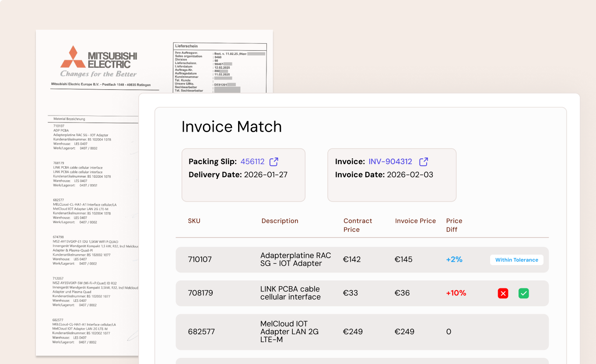Approve SKU 708179 with the green checkmark icon

pyautogui.click(x=524, y=293)
